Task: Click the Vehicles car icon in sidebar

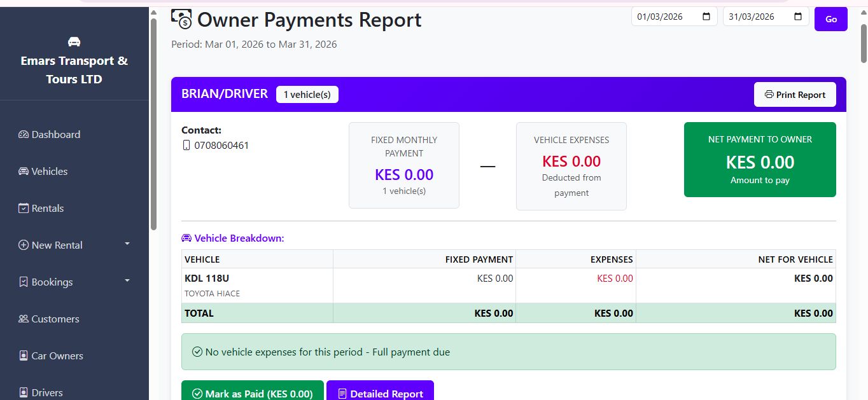Action: [x=24, y=172]
